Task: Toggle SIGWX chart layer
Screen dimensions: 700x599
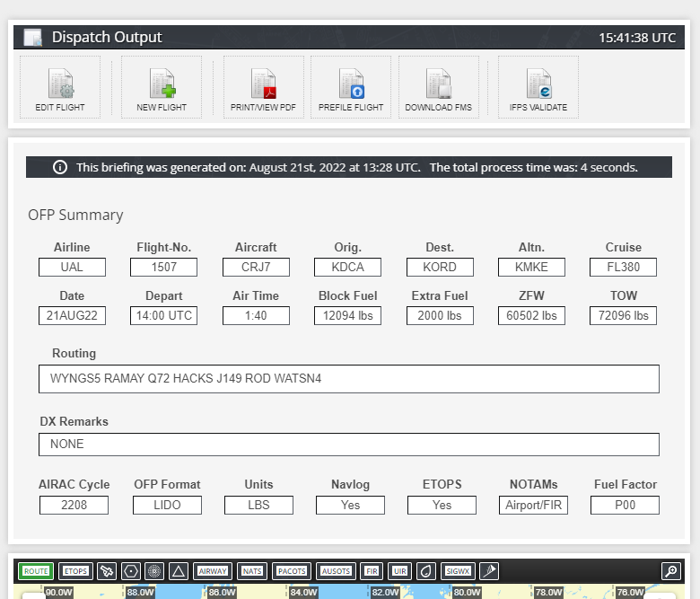Action: pyautogui.click(x=458, y=571)
